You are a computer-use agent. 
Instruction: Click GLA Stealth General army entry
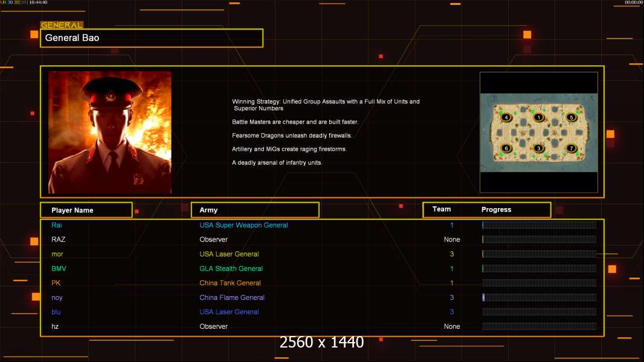tap(231, 268)
